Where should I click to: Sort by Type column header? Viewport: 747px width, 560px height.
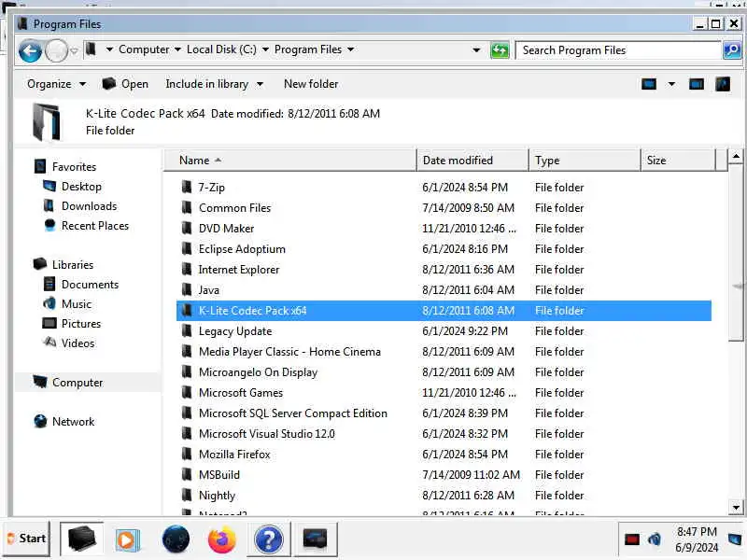(585, 161)
